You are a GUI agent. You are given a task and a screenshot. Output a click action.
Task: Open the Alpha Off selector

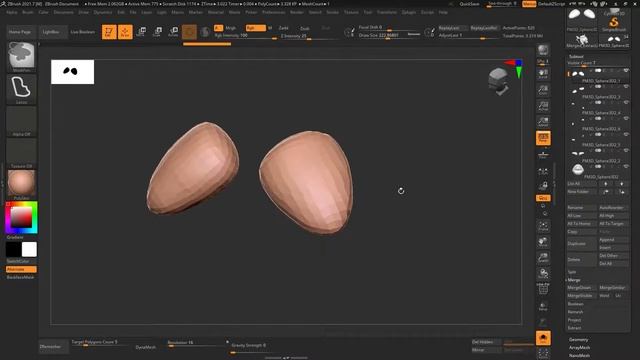(22, 121)
